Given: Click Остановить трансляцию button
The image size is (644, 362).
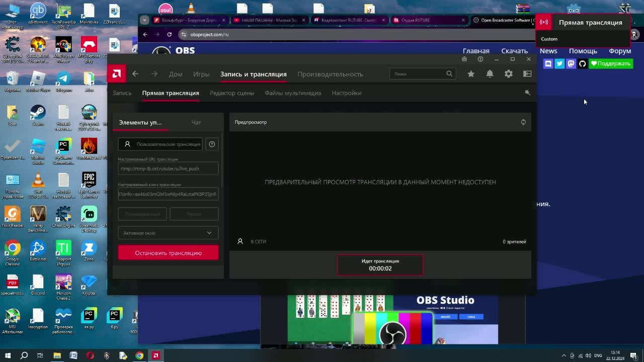Looking at the screenshot, I should click(168, 253).
